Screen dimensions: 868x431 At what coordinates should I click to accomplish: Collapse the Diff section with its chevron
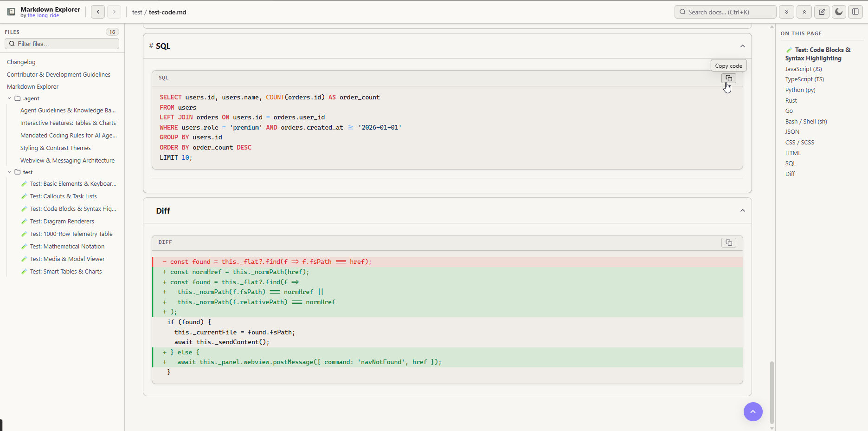tap(742, 210)
